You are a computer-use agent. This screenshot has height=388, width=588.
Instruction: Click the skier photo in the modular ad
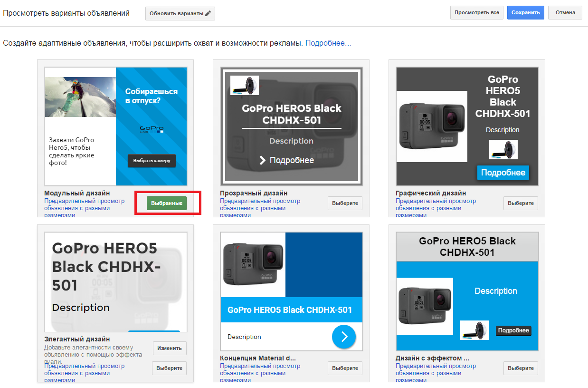(80, 97)
